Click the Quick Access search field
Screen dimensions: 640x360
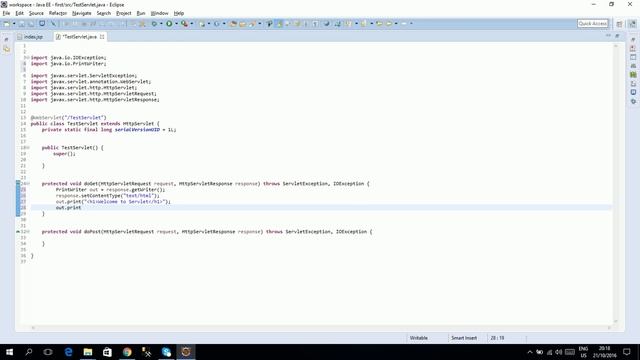593,24
